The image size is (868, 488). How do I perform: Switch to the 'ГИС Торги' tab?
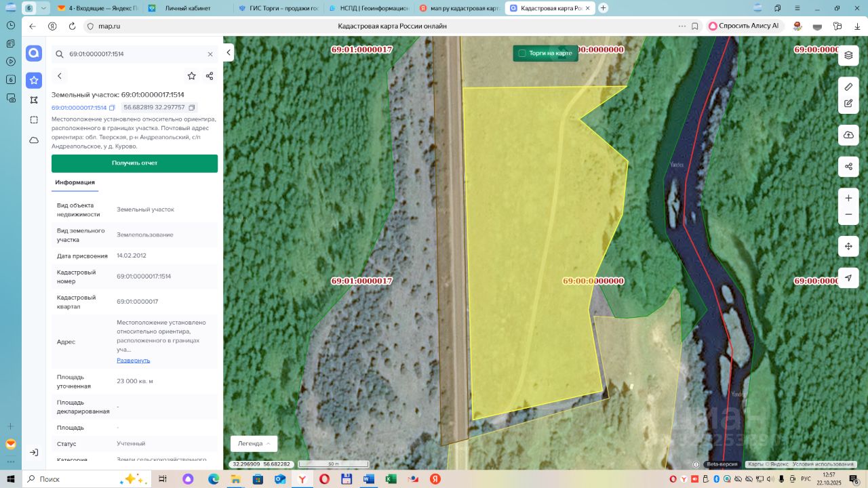pos(278,8)
